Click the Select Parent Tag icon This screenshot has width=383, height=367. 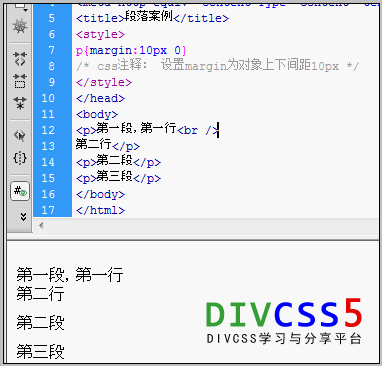tap(20, 135)
